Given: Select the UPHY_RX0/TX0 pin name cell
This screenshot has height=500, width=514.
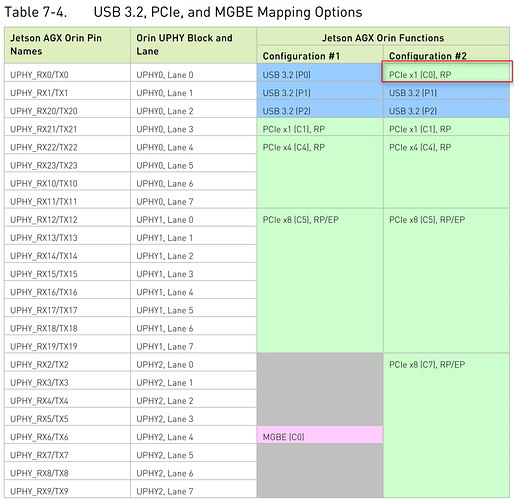Looking at the screenshot, I should coord(67,72).
